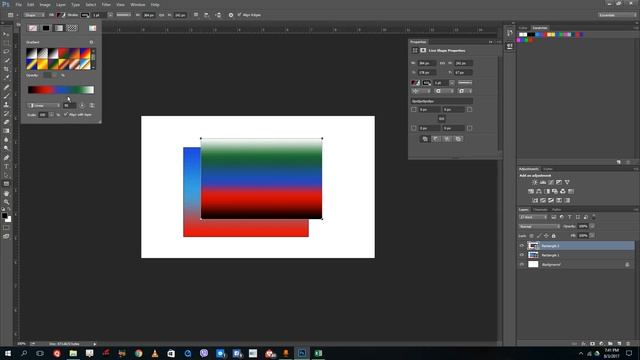
Task: Select the Background layer row
Action: pyautogui.click(x=576, y=264)
